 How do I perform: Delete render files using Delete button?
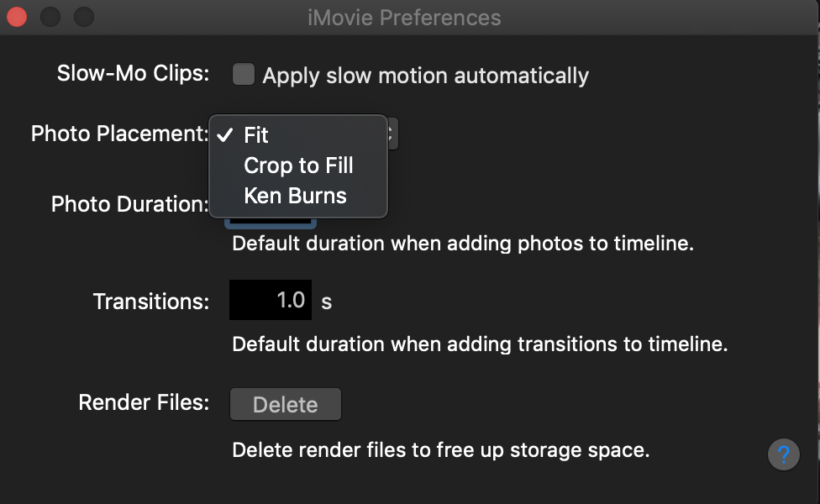[286, 404]
